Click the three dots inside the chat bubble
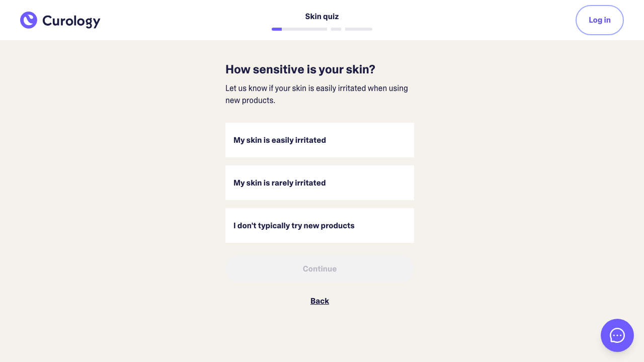This screenshot has height=362, width=644. point(617,335)
